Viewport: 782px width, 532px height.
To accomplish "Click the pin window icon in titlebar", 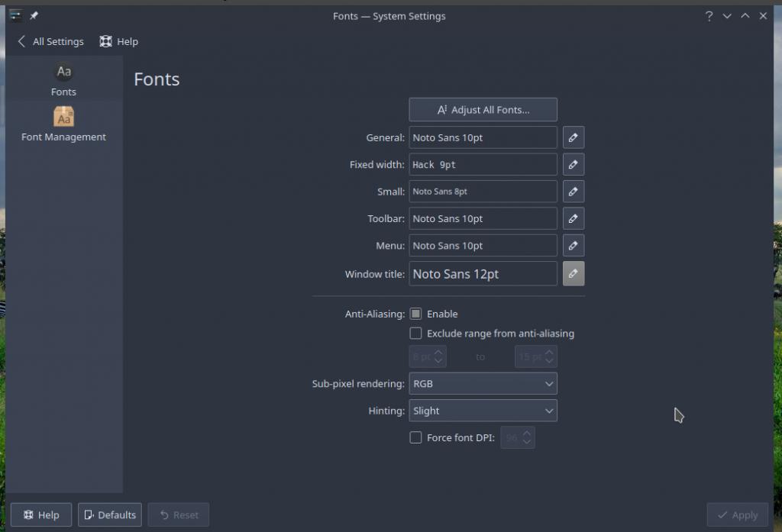I will (34, 16).
